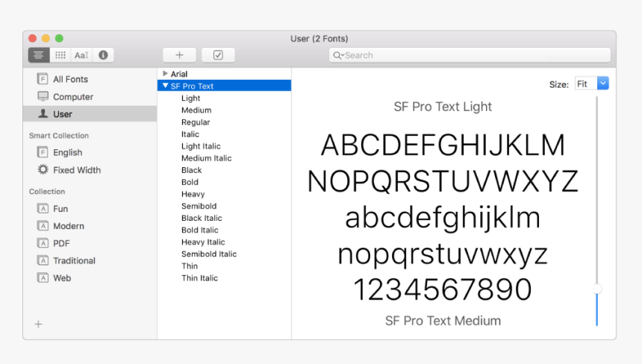This screenshot has height=364, width=642.
Task: Select All Fonts library icon
Action: pos(43,78)
